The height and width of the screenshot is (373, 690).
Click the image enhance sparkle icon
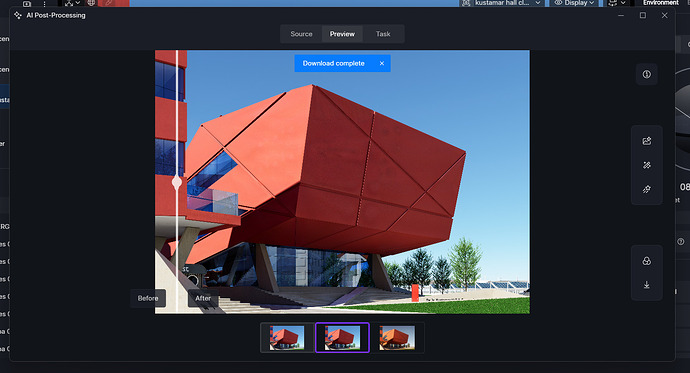click(646, 141)
